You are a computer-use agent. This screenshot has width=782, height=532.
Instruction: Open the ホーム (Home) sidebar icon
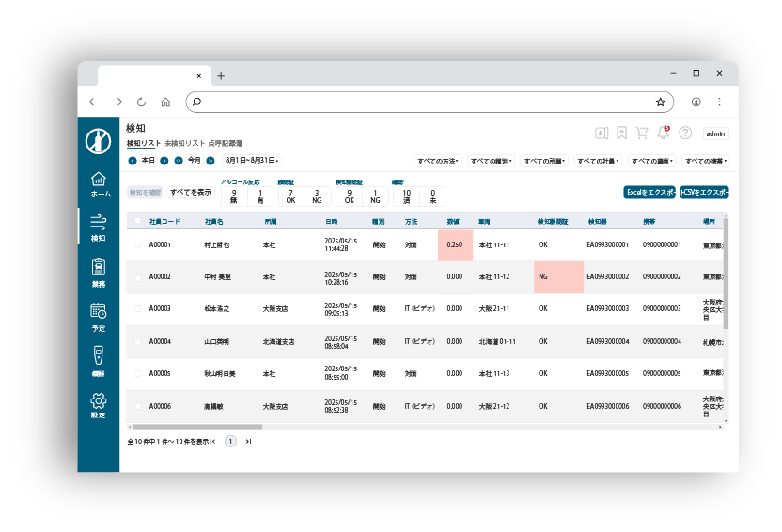(x=100, y=184)
